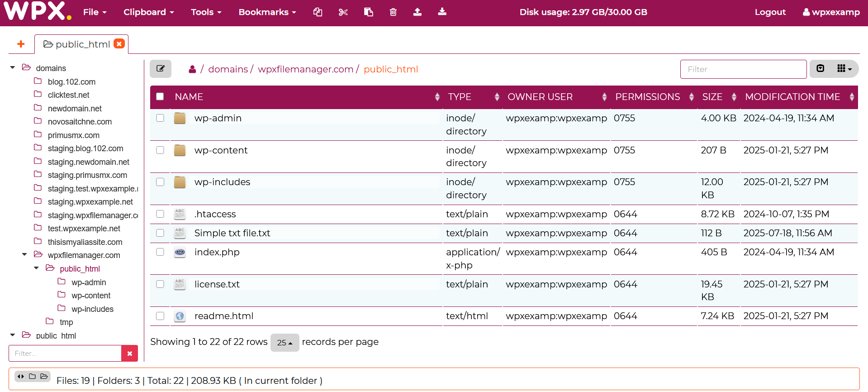Select staging.primusmx.com in the tree
This screenshot has width=868, height=392.
tap(87, 175)
